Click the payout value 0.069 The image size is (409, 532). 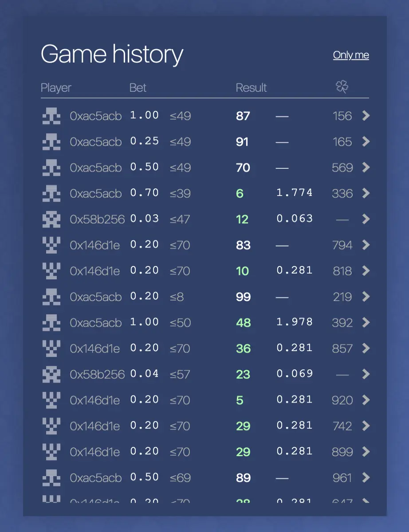pyautogui.click(x=295, y=373)
